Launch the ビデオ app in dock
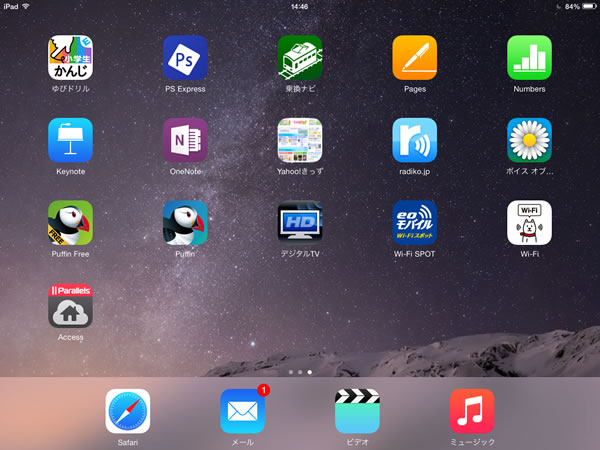 coord(357,411)
